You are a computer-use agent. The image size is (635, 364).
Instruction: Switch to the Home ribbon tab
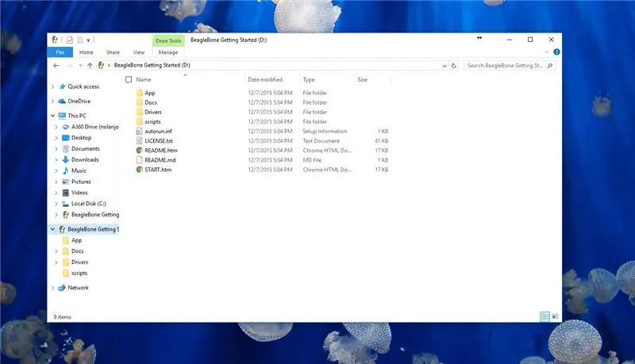tap(86, 52)
